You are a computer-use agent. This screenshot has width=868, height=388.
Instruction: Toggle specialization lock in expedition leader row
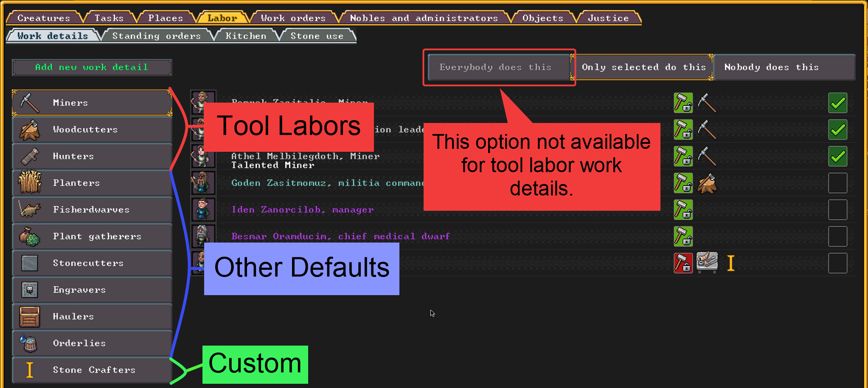tap(683, 129)
